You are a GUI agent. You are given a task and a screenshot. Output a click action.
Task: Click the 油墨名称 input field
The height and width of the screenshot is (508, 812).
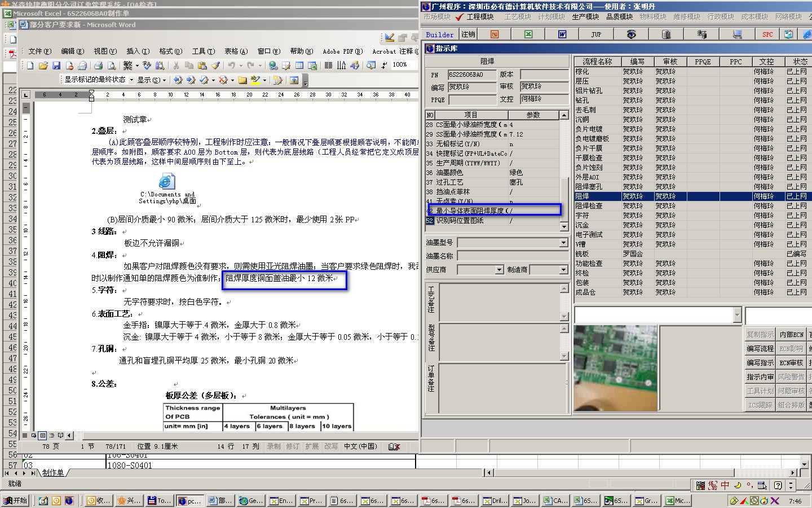512,256
